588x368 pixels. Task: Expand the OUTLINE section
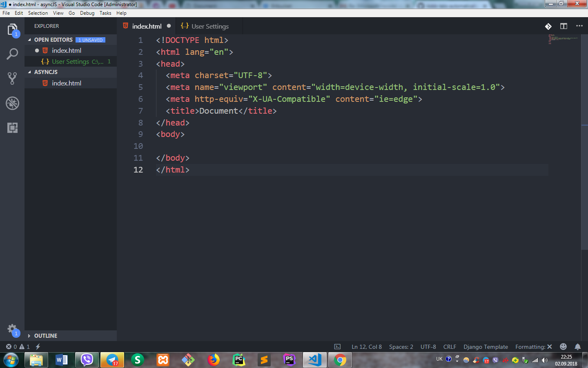[45, 336]
